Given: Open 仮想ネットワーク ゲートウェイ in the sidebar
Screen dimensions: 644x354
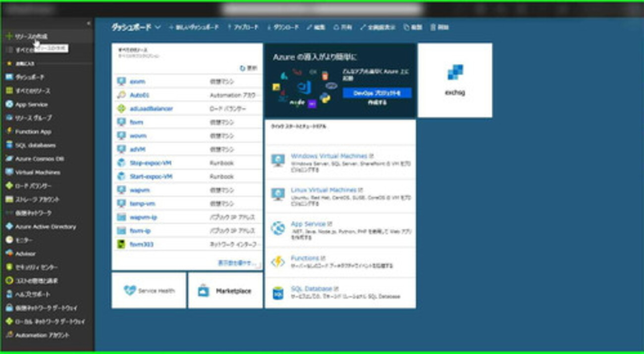Looking at the screenshot, I should (x=46, y=308).
